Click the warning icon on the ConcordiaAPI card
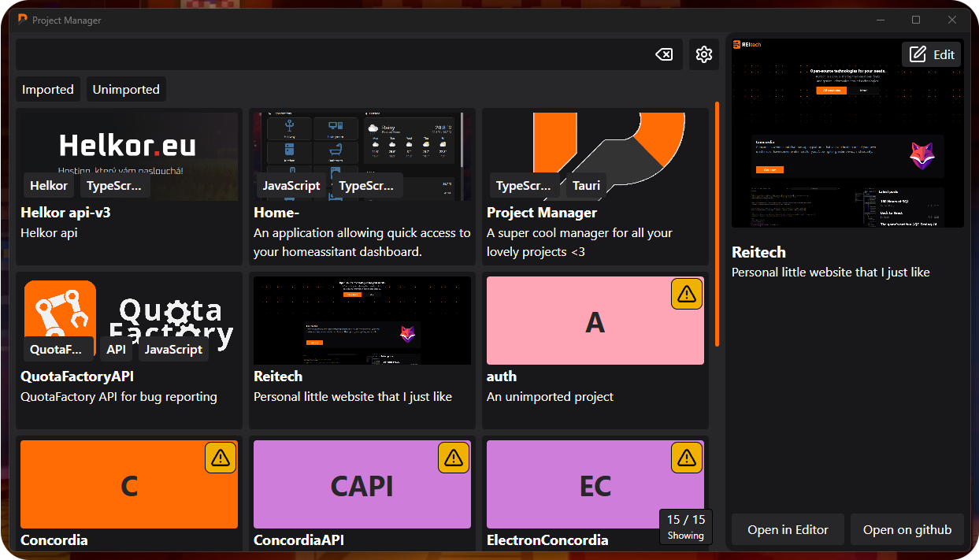This screenshot has width=979, height=560. [453, 457]
